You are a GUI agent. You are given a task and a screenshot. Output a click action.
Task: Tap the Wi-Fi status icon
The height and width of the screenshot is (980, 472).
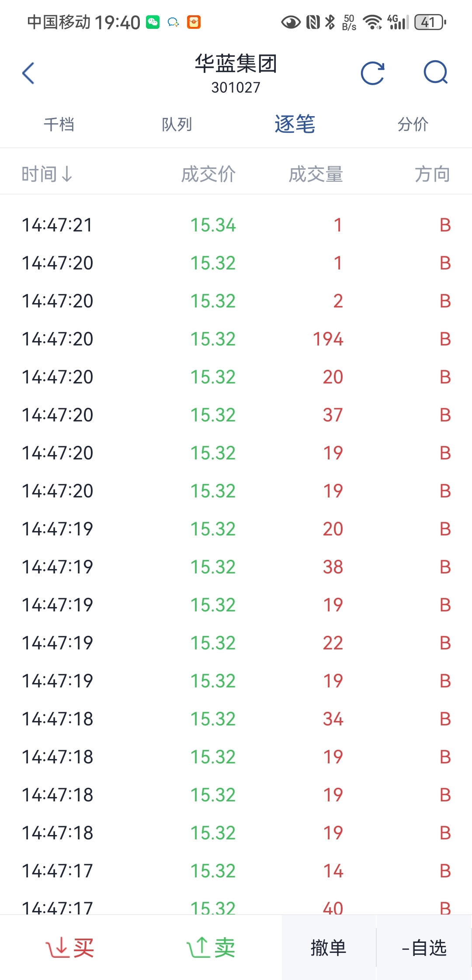[x=372, y=22]
